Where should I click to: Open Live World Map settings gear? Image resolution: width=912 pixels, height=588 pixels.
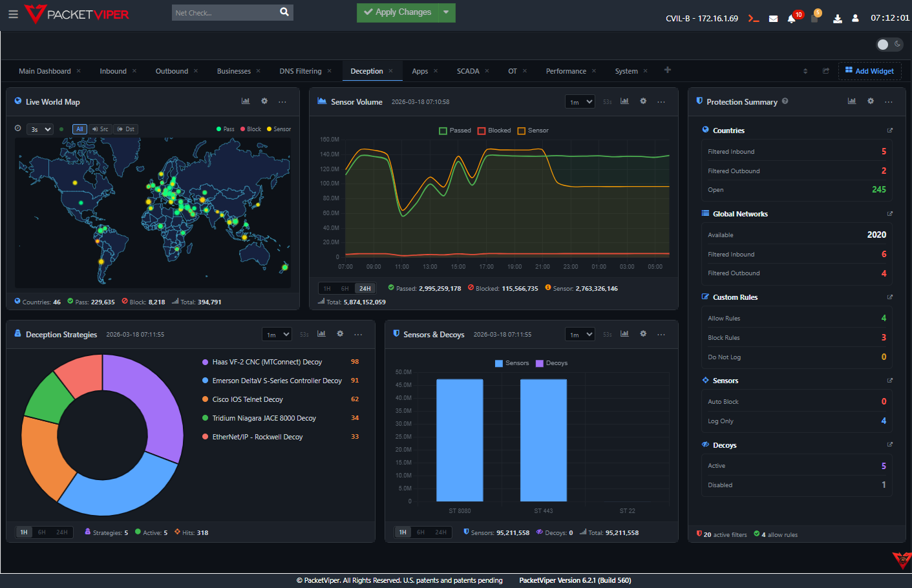coord(264,101)
